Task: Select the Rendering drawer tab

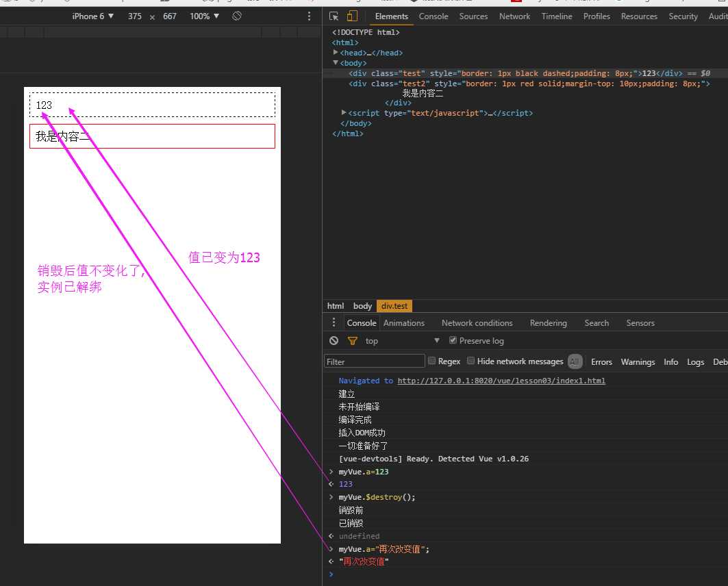Action: [x=549, y=323]
